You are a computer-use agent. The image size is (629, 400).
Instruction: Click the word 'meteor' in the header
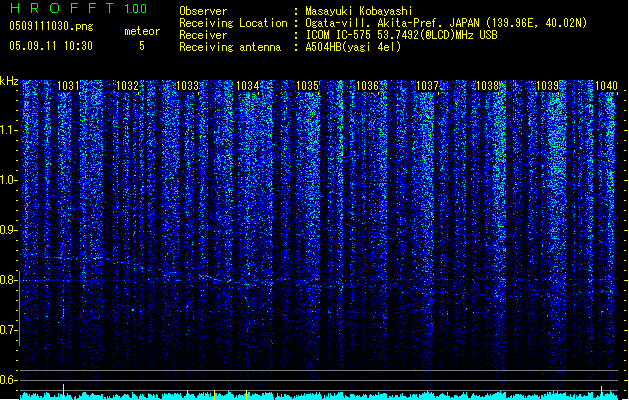(142, 31)
